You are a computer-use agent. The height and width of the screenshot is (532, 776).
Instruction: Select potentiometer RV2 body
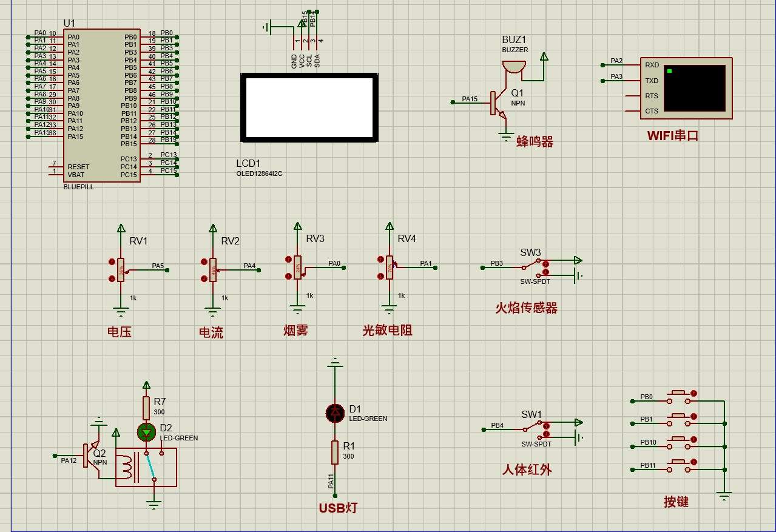(x=213, y=270)
